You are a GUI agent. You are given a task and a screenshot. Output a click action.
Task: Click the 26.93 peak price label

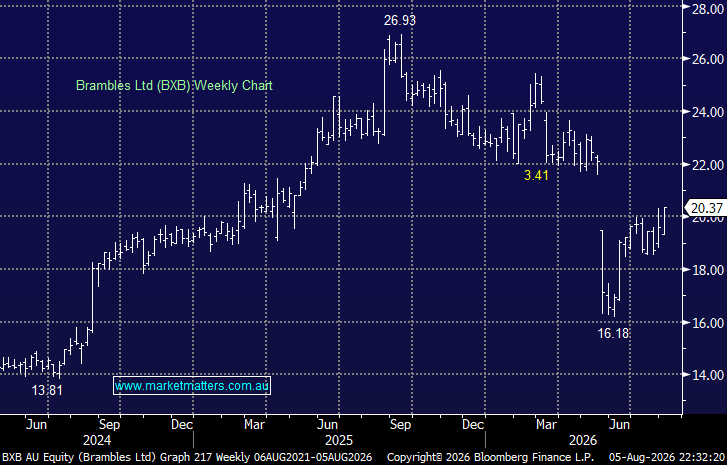(400, 20)
